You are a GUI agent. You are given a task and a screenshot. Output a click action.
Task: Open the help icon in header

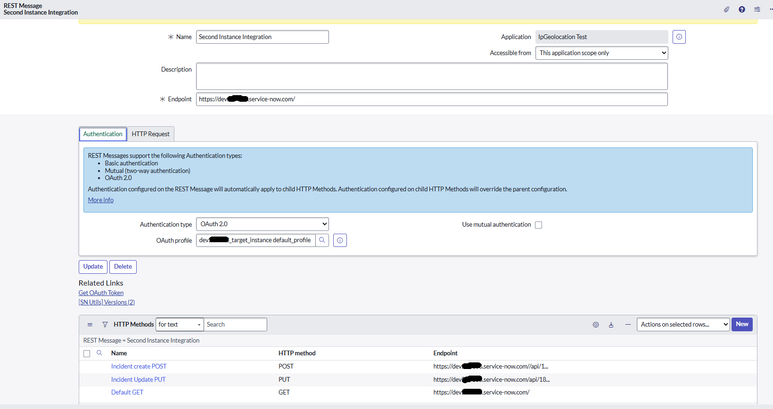(x=742, y=9)
